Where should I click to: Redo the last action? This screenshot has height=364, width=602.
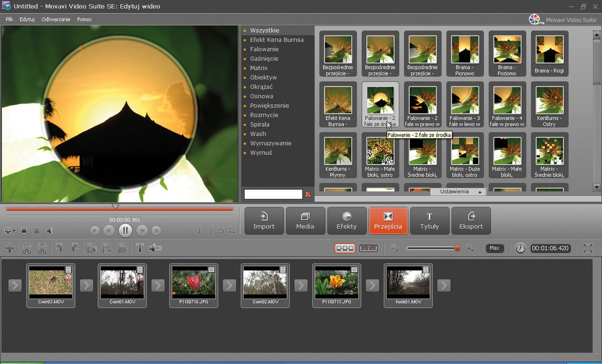click(x=75, y=248)
